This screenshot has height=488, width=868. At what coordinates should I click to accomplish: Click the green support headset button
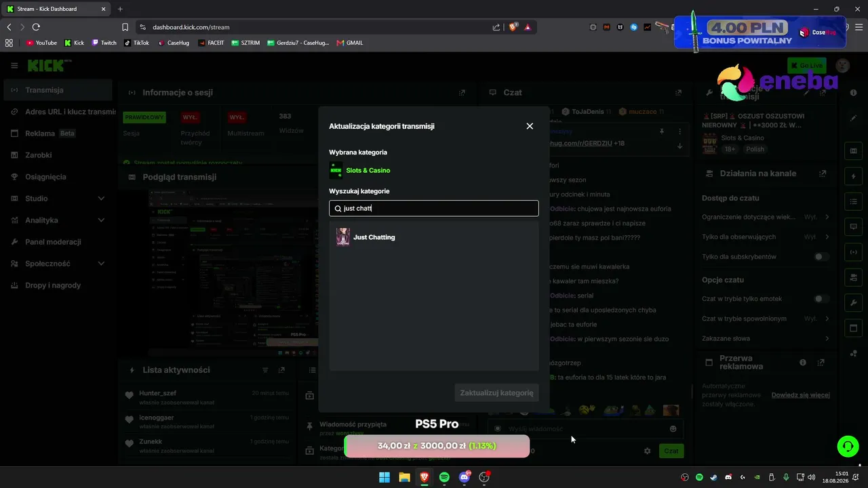848,446
